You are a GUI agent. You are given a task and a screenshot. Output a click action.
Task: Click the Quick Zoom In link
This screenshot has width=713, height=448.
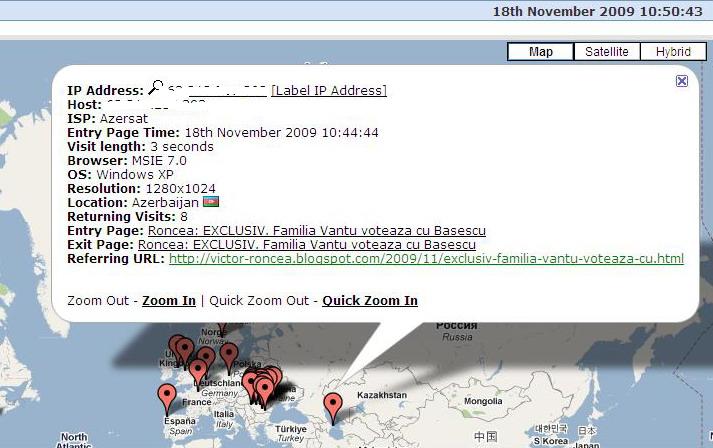[x=370, y=301]
